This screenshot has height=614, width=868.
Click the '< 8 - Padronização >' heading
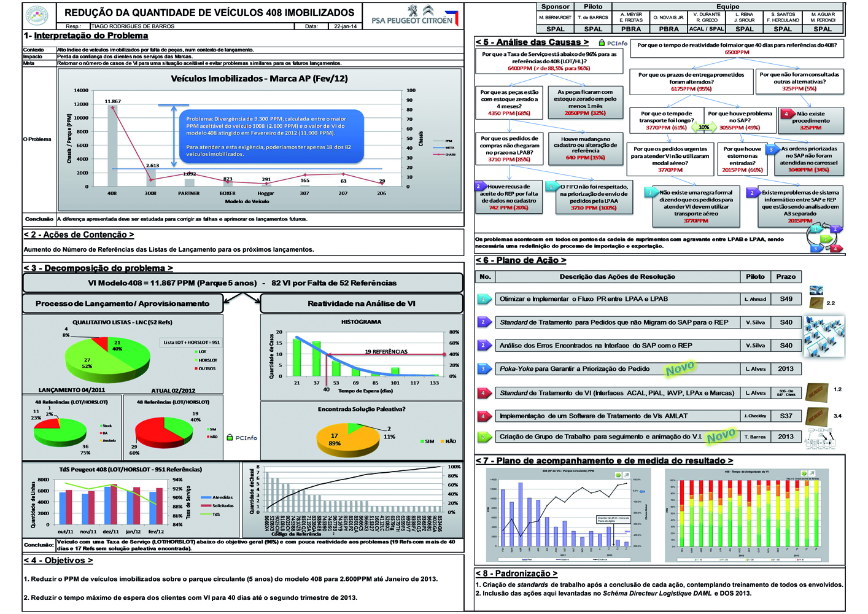point(516,573)
